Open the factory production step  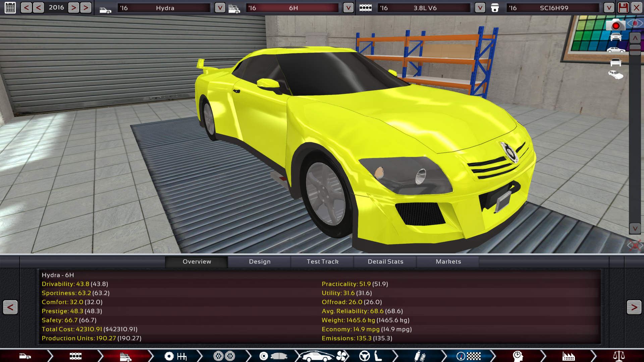pos(568,356)
